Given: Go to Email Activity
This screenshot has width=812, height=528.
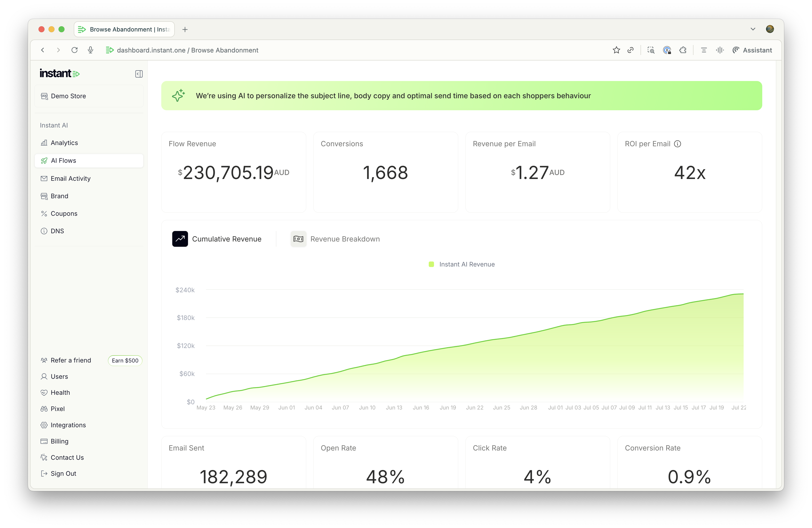Looking at the screenshot, I should (89, 178).
